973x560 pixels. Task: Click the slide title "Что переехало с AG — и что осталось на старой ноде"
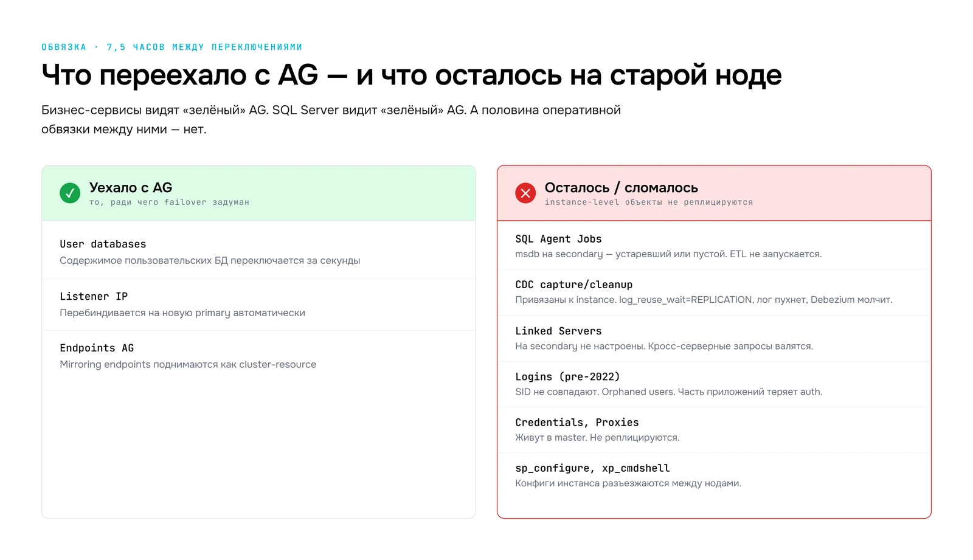pyautogui.click(x=411, y=75)
